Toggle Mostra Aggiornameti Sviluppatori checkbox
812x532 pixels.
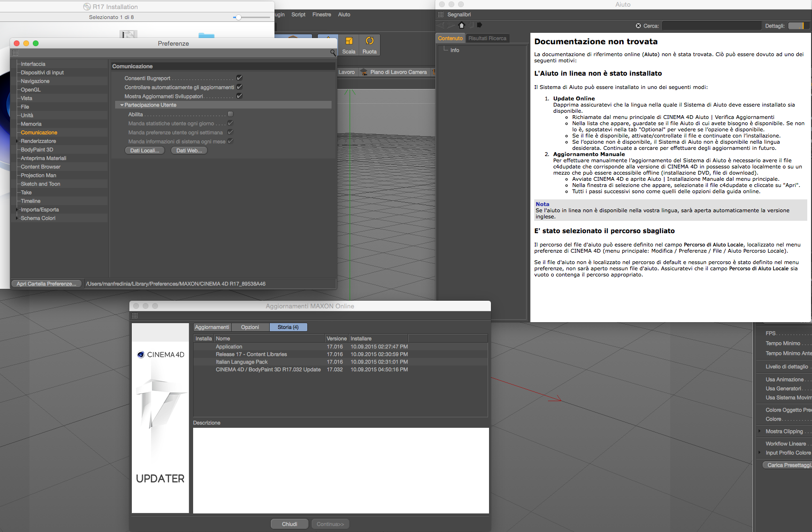tap(239, 96)
